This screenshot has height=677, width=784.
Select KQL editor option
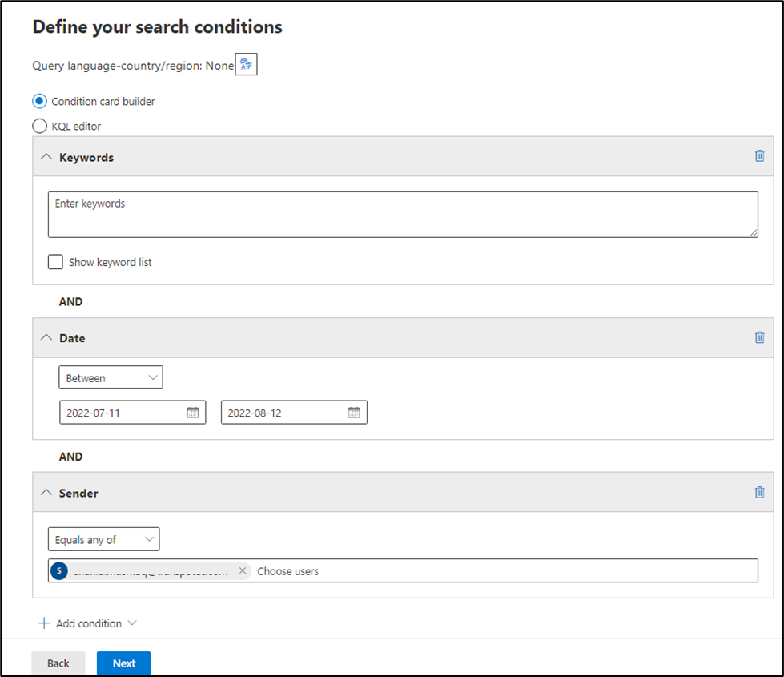click(39, 126)
